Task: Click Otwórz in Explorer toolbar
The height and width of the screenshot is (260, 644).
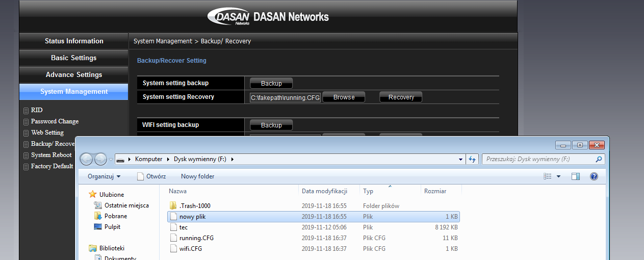Action: coord(151,176)
